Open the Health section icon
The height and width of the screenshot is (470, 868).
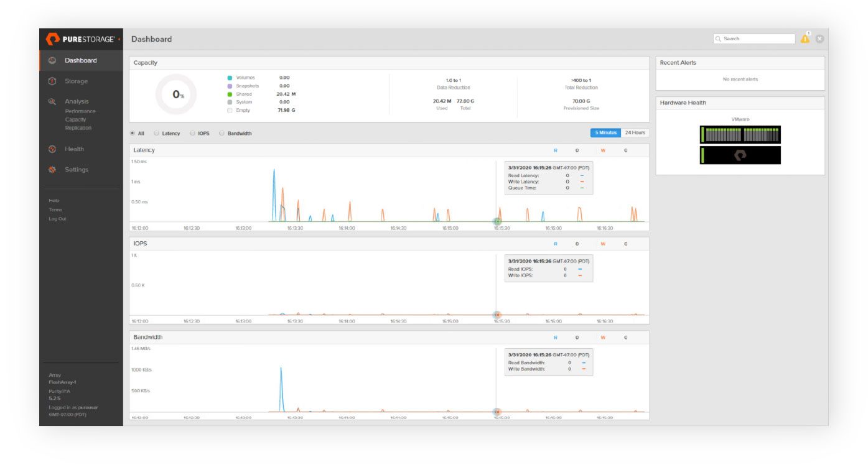pos(53,149)
